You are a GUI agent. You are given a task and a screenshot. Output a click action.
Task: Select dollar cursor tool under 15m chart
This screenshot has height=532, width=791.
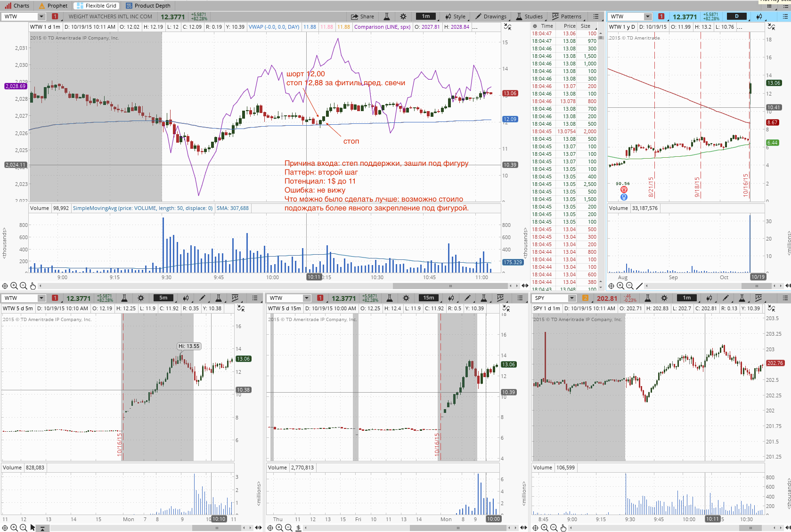tap(298, 528)
